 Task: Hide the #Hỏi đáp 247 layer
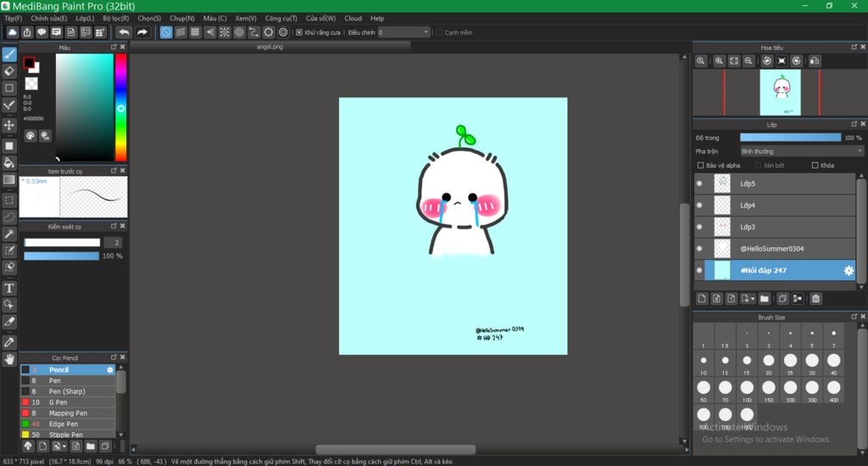coord(699,270)
